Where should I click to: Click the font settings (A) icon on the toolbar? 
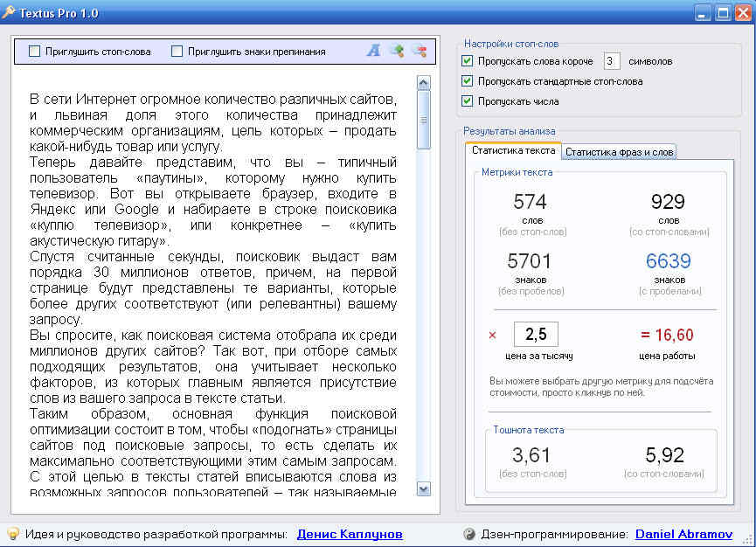[x=373, y=51]
